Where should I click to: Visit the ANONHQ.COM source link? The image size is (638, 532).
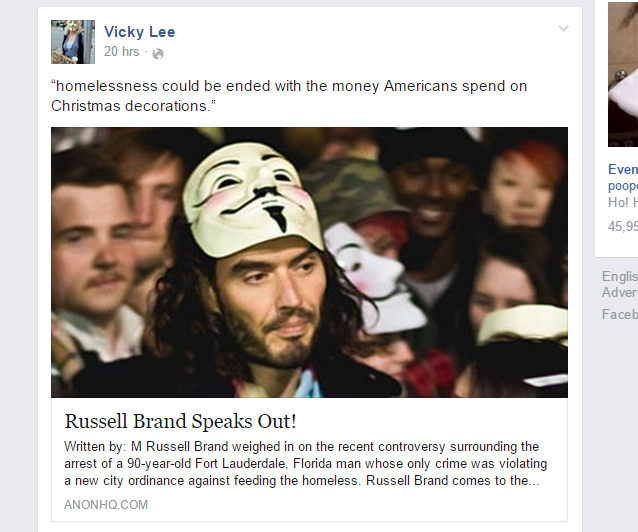106,505
